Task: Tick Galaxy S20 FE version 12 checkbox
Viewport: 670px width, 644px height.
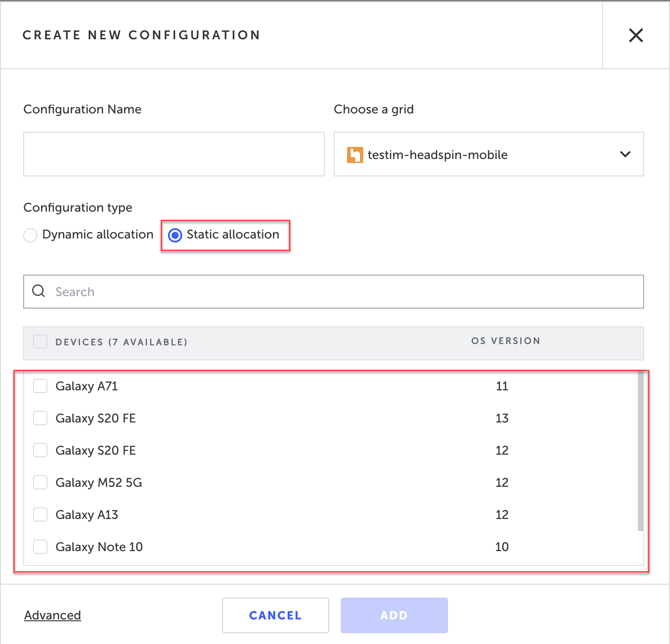Action: (x=40, y=450)
